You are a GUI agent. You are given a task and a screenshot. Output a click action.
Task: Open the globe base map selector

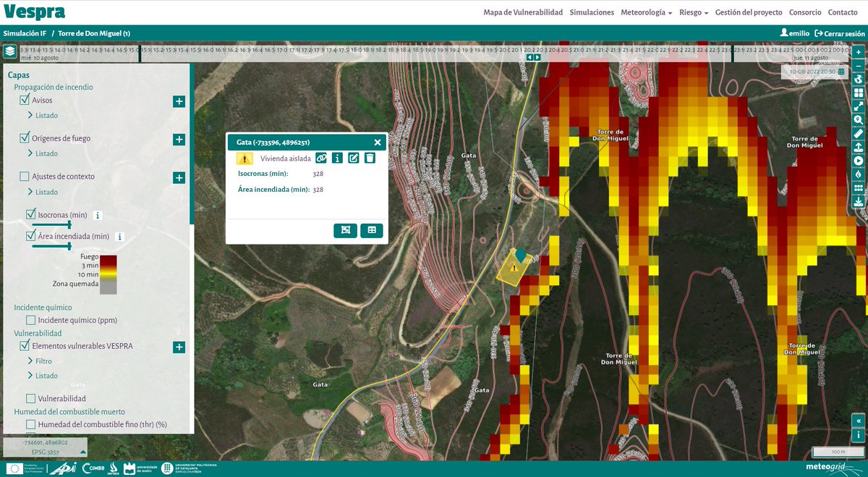point(859,79)
